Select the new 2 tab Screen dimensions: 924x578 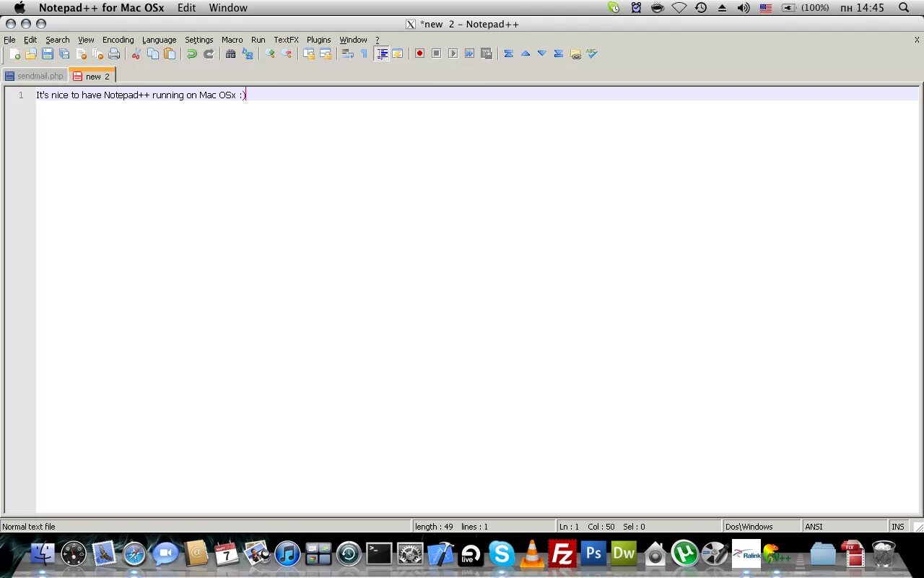point(92,76)
